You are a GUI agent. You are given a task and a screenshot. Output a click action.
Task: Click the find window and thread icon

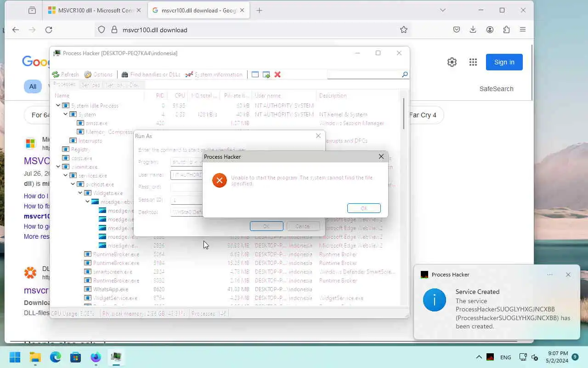266,75
